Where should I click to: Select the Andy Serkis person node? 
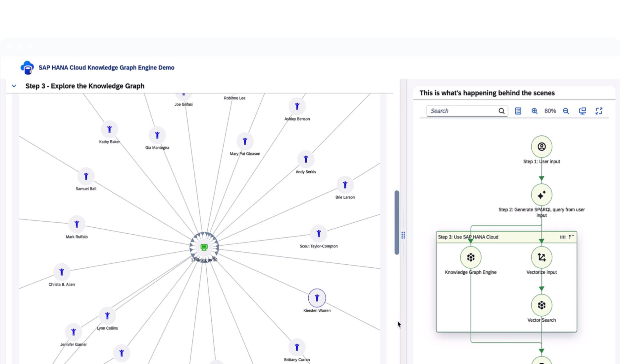306,159
